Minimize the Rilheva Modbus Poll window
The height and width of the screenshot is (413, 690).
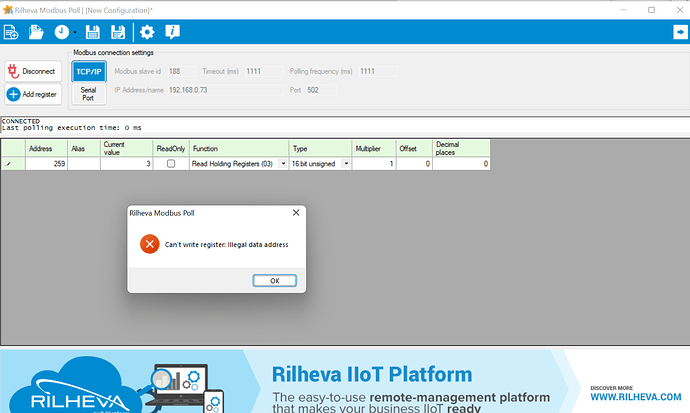click(624, 10)
